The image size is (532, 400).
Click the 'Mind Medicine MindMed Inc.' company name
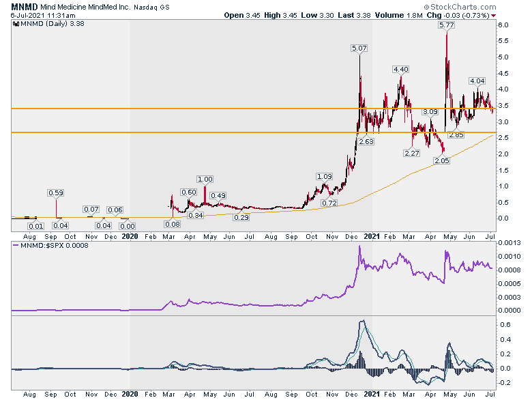85,7
